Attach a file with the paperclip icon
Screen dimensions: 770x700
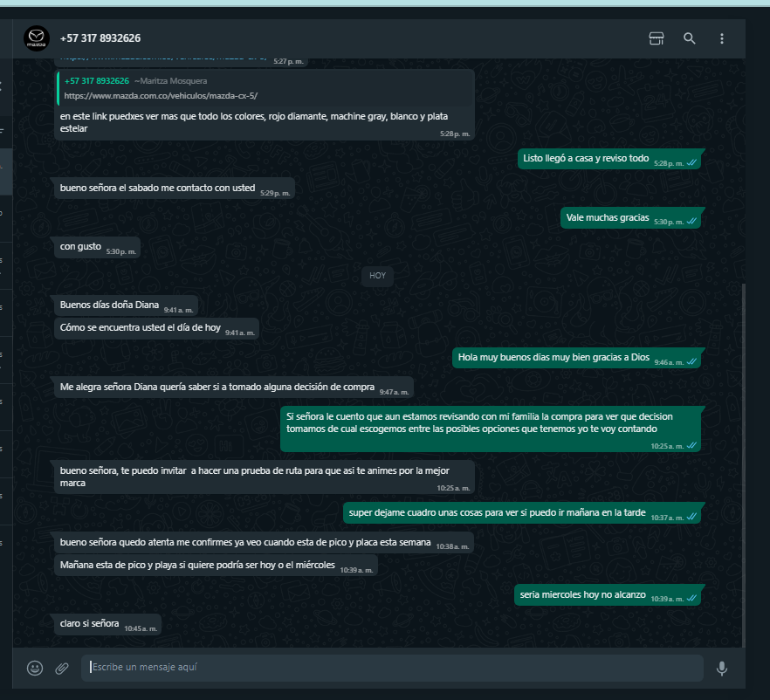point(62,668)
